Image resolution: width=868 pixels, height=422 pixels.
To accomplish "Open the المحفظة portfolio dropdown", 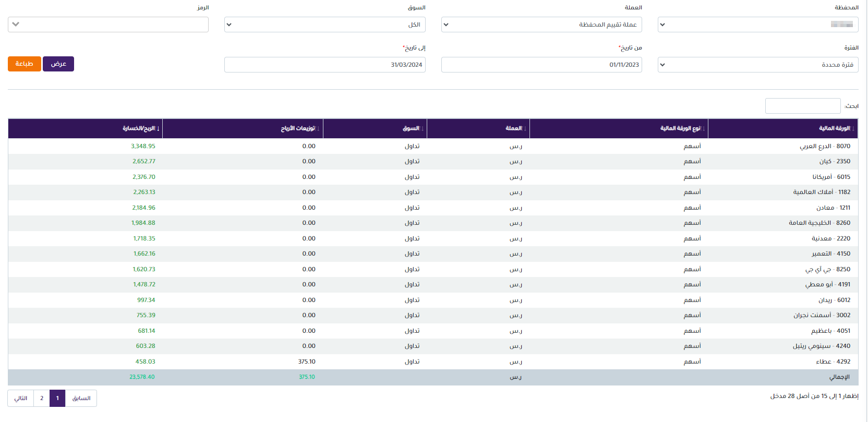I will 757,25.
